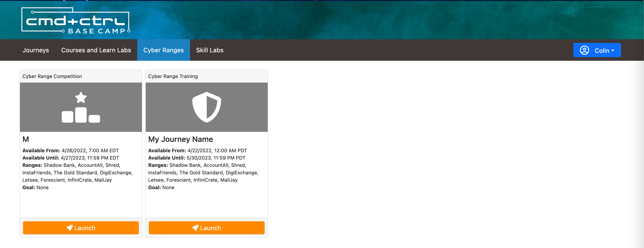Click the cmd+ctrl Base Camp logo
644x248 pixels.
pos(76,21)
